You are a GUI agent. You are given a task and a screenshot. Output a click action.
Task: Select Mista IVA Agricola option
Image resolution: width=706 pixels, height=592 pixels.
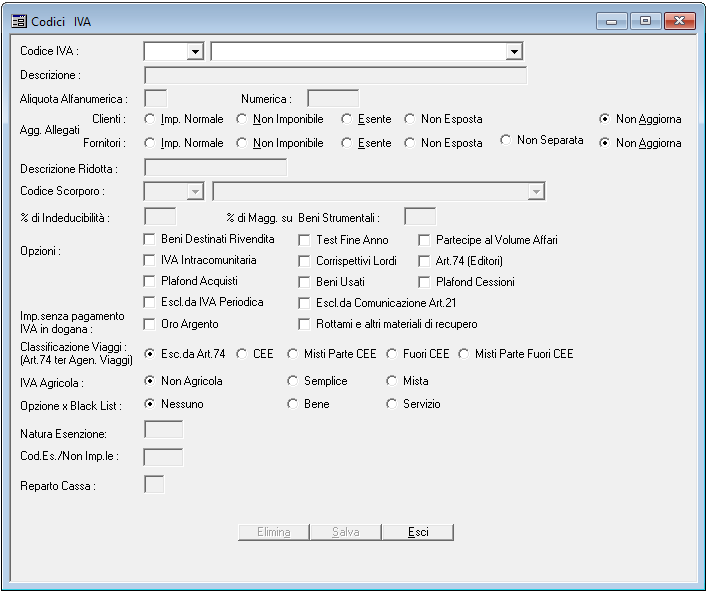click(391, 381)
